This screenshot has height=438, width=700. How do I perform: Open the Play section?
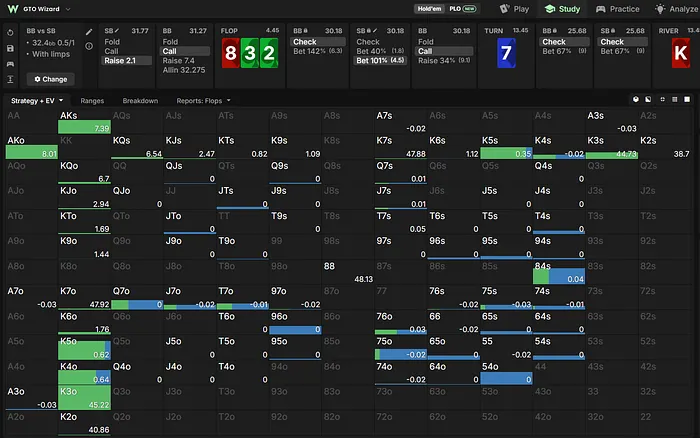(514, 9)
